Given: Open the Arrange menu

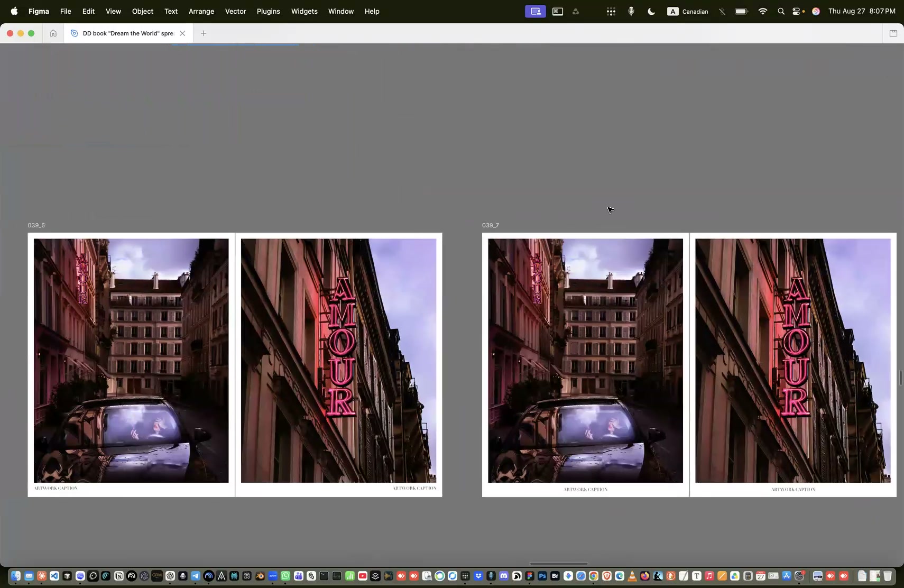Looking at the screenshot, I should pyautogui.click(x=201, y=11).
